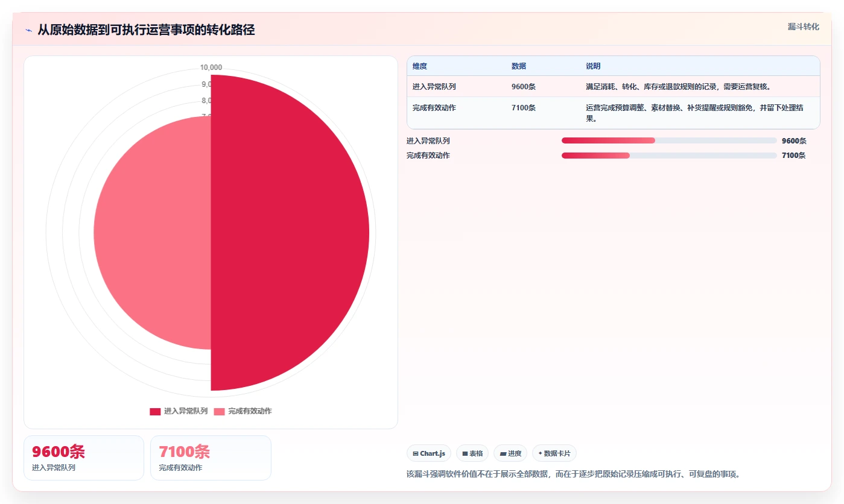Screen dimensions: 844x504
Task: Click the lightning icon beside the title
Action: 28,30
